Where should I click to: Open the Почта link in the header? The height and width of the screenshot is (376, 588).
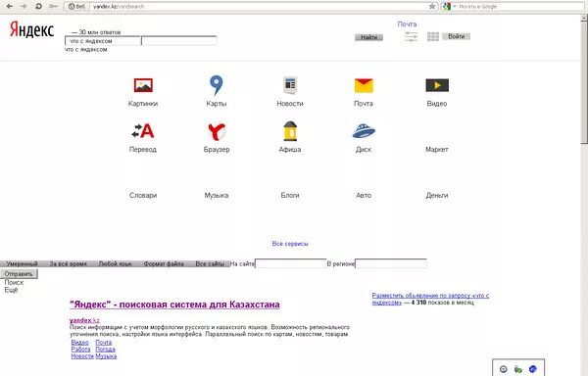click(x=407, y=23)
